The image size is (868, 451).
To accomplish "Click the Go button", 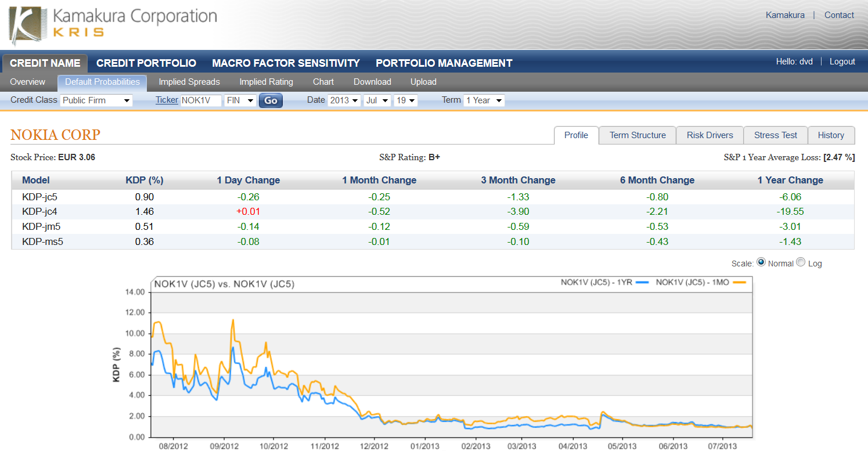I will [271, 100].
